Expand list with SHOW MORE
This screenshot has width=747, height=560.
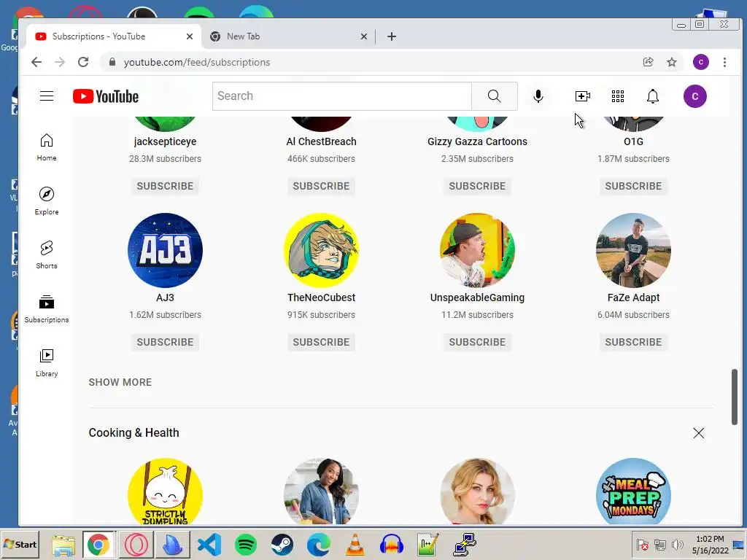[120, 382]
